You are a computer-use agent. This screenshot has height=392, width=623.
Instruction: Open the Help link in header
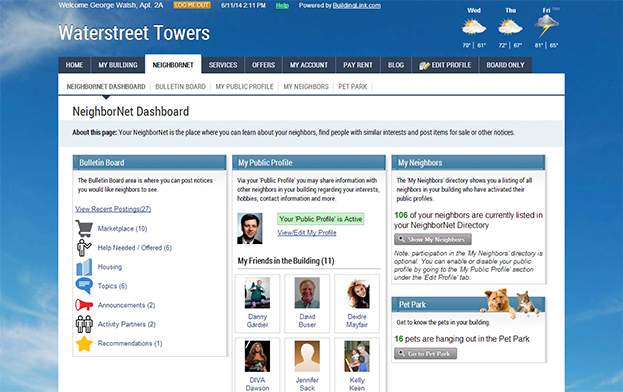(x=282, y=6)
